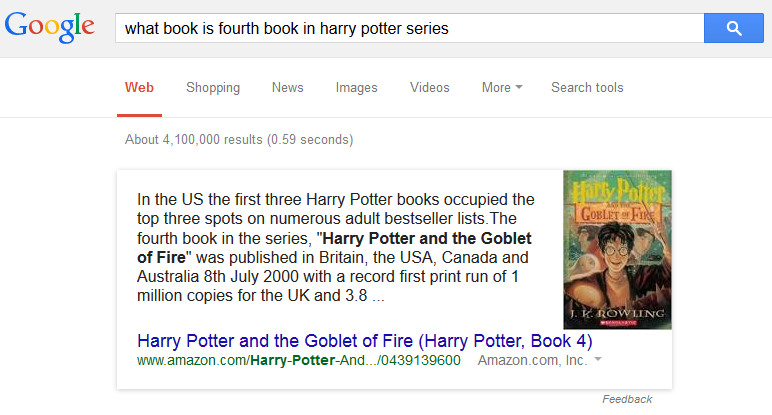The width and height of the screenshot is (772, 415).
Task: Go to the Images tab
Action: point(357,87)
